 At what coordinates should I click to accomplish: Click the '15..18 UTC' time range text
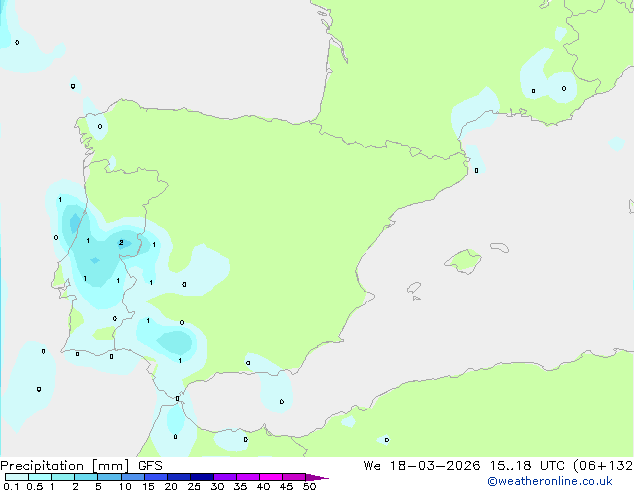click(526, 466)
